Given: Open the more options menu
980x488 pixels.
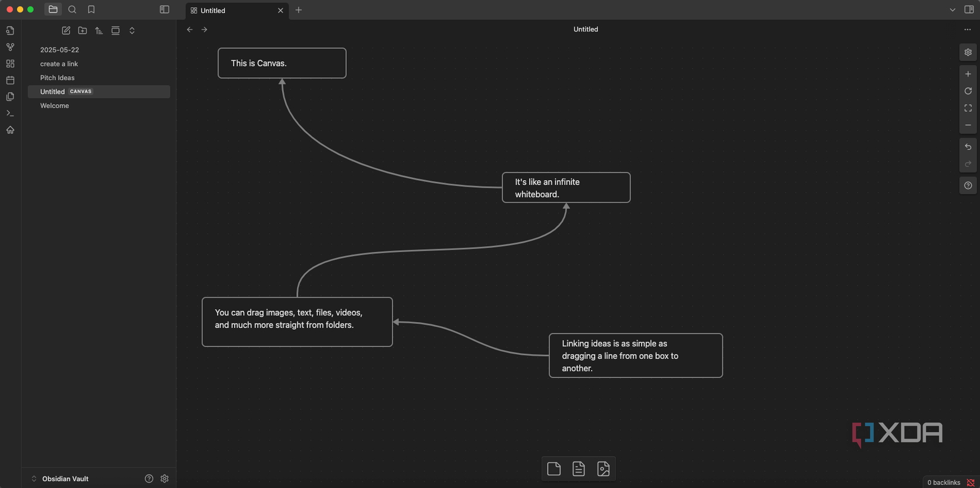Looking at the screenshot, I should (x=968, y=30).
